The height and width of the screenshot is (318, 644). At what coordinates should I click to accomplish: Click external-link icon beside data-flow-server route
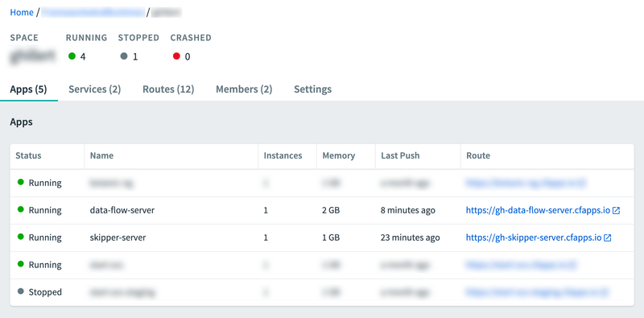616,210
